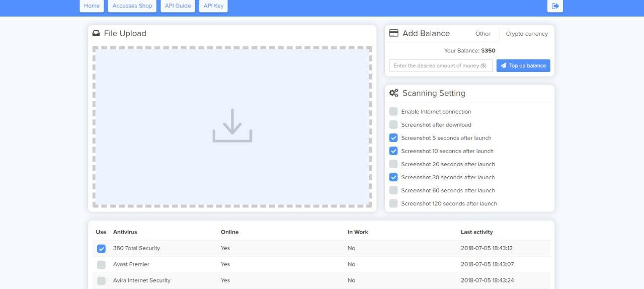
Task: Go to API Guide
Action: point(178,6)
